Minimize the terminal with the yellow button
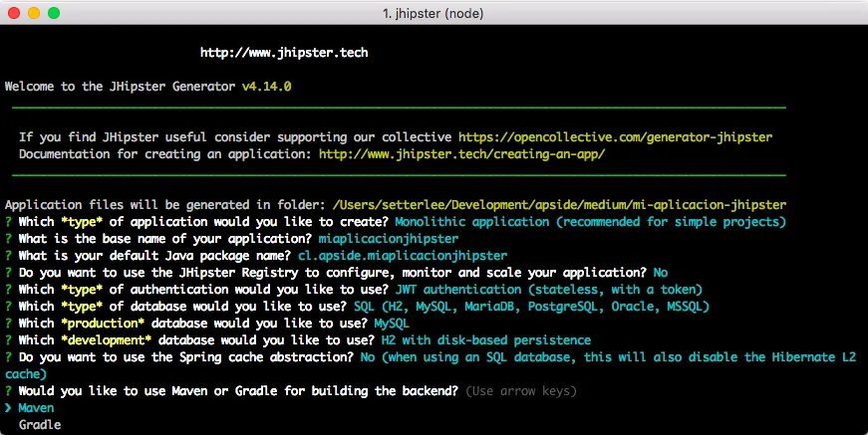 click(x=34, y=13)
